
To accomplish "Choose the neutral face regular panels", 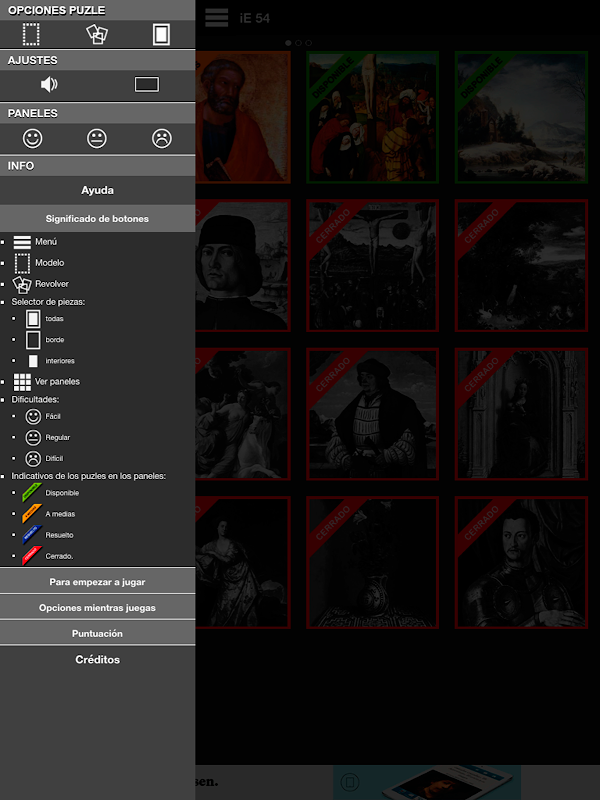I will coord(97,138).
